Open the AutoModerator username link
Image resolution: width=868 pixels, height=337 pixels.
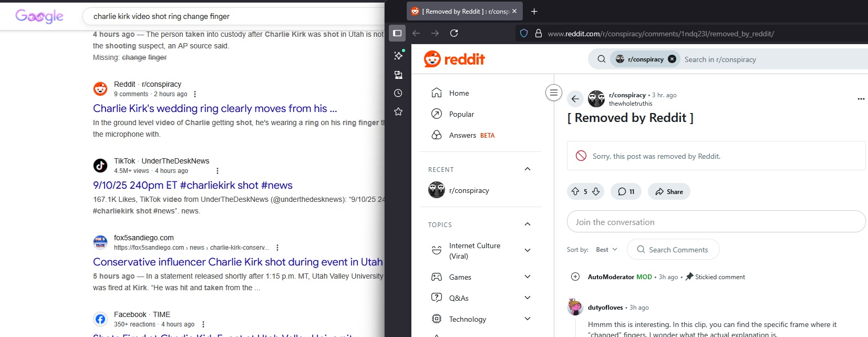click(x=611, y=277)
